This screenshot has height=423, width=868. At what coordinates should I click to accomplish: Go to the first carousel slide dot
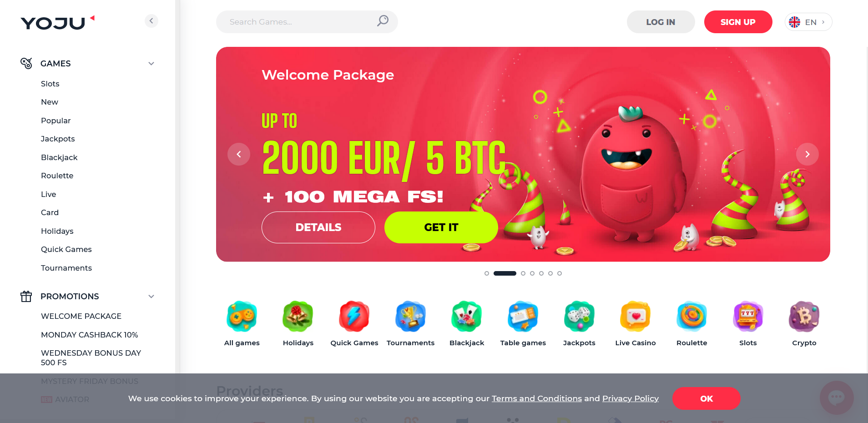[x=487, y=273]
